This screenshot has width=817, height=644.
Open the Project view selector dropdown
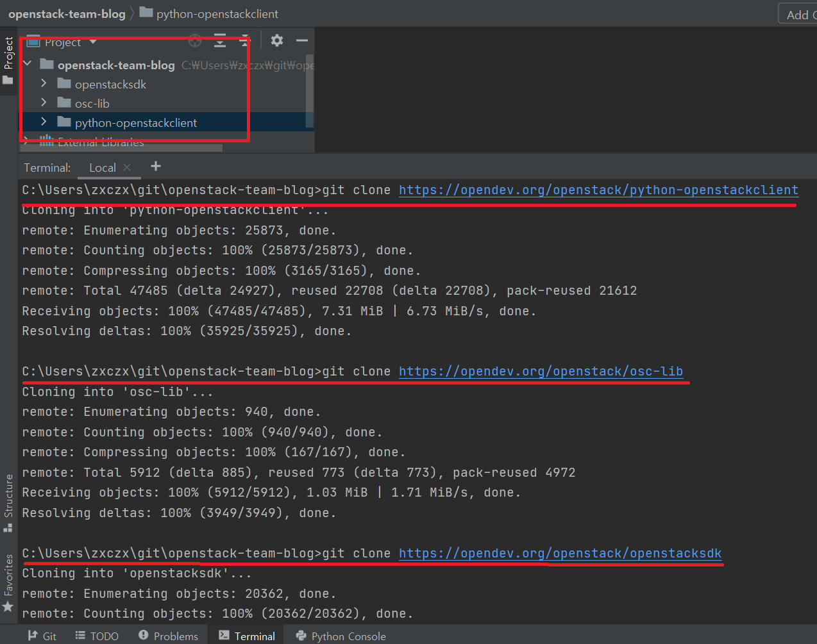pyautogui.click(x=62, y=42)
